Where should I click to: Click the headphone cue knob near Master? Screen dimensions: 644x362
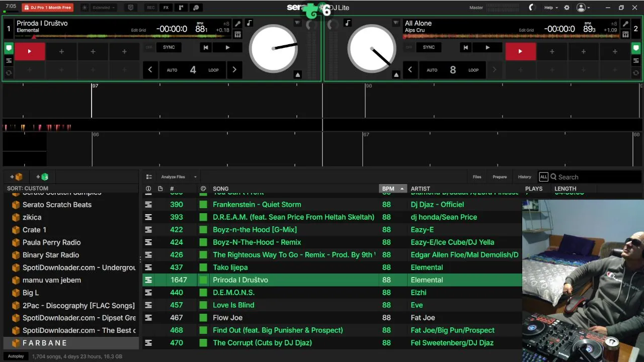tap(532, 8)
